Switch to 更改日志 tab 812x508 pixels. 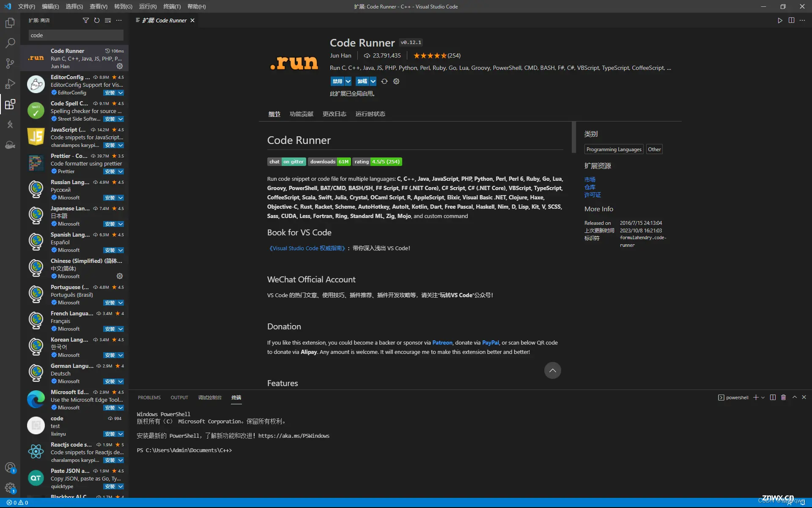pos(335,114)
